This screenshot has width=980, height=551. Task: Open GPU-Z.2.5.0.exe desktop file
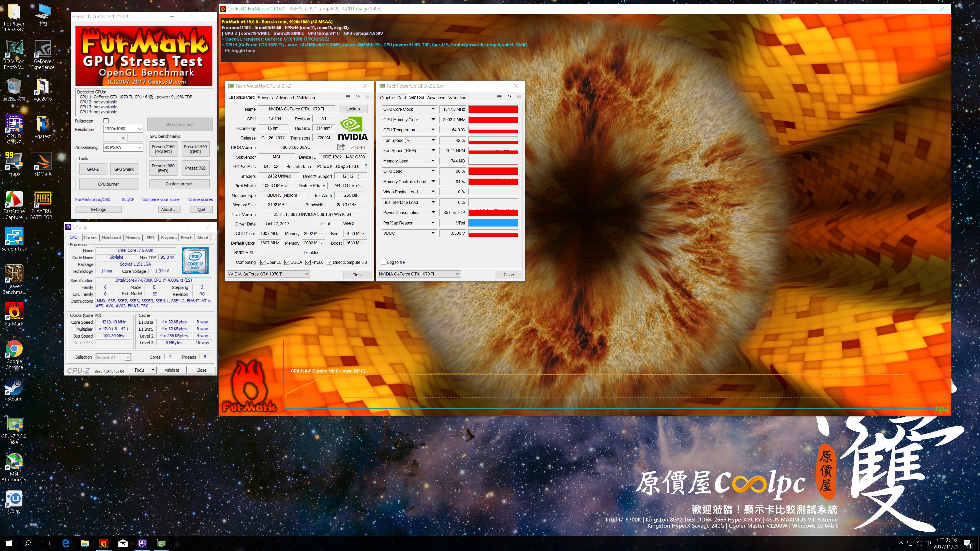[x=14, y=430]
